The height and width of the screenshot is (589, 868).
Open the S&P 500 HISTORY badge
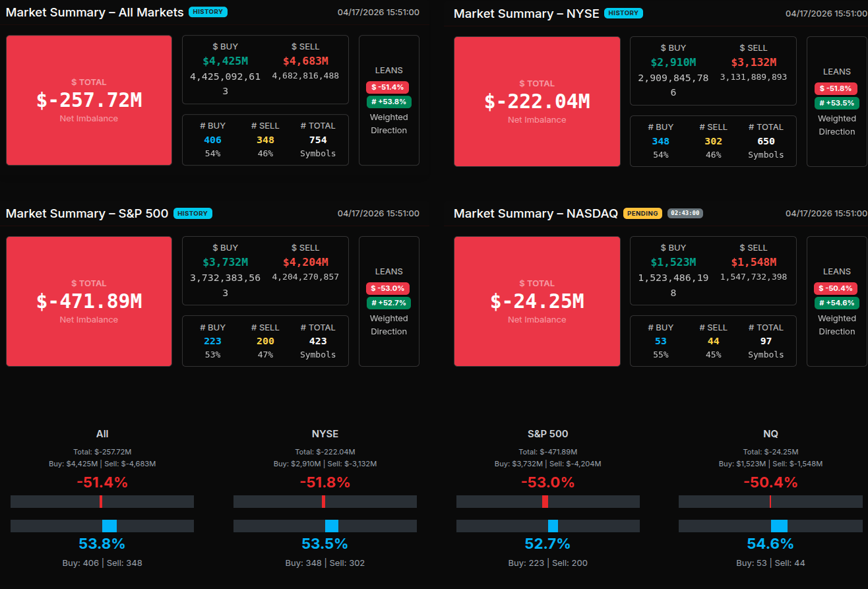pyautogui.click(x=193, y=213)
